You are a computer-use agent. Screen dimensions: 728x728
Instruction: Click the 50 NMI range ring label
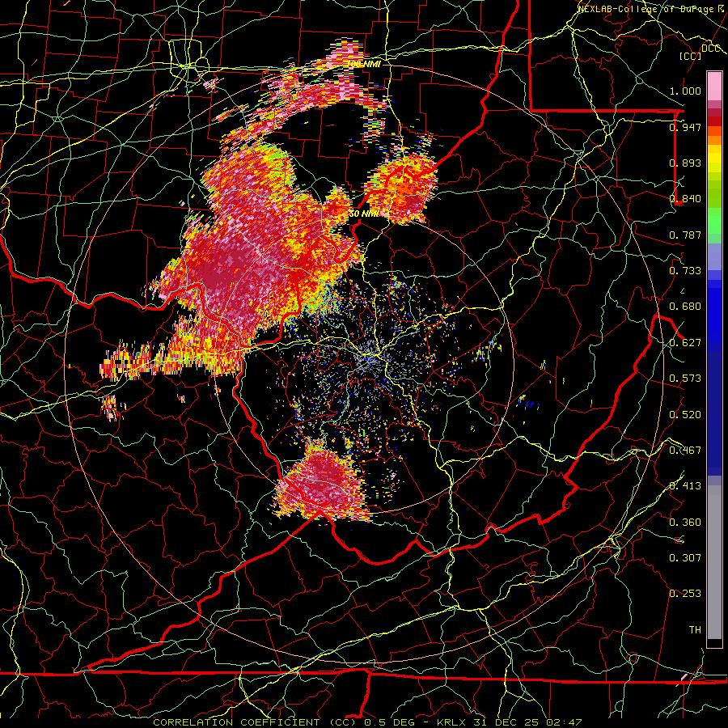pyautogui.click(x=363, y=214)
